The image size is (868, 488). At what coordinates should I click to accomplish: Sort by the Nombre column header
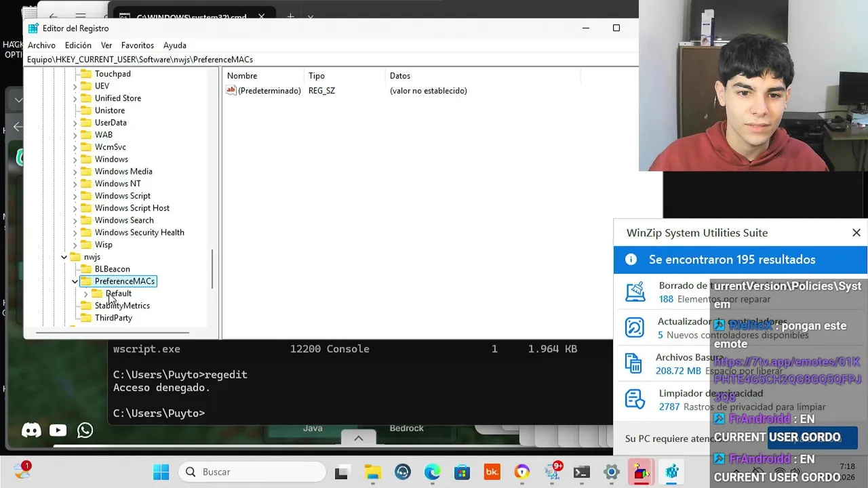(x=263, y=76)
